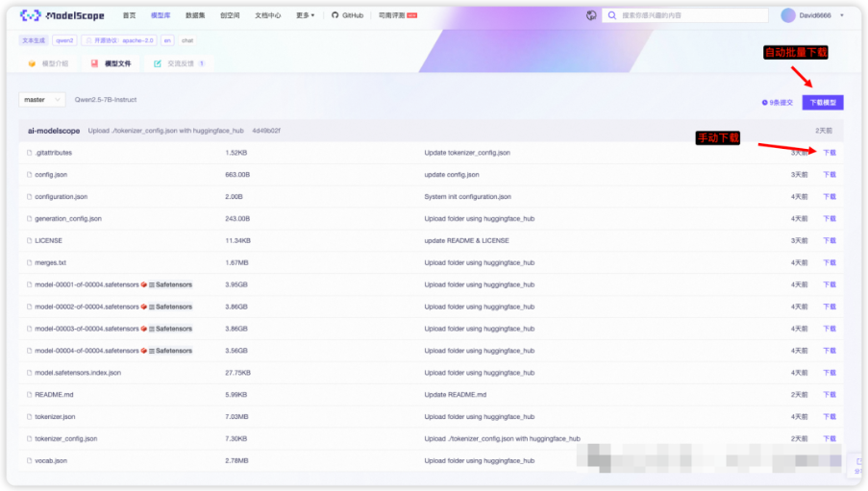The width and height of the screenshot is (868, 491).
Task: Open 司南评测 in the top navigation
Action: tap(397, 15)
